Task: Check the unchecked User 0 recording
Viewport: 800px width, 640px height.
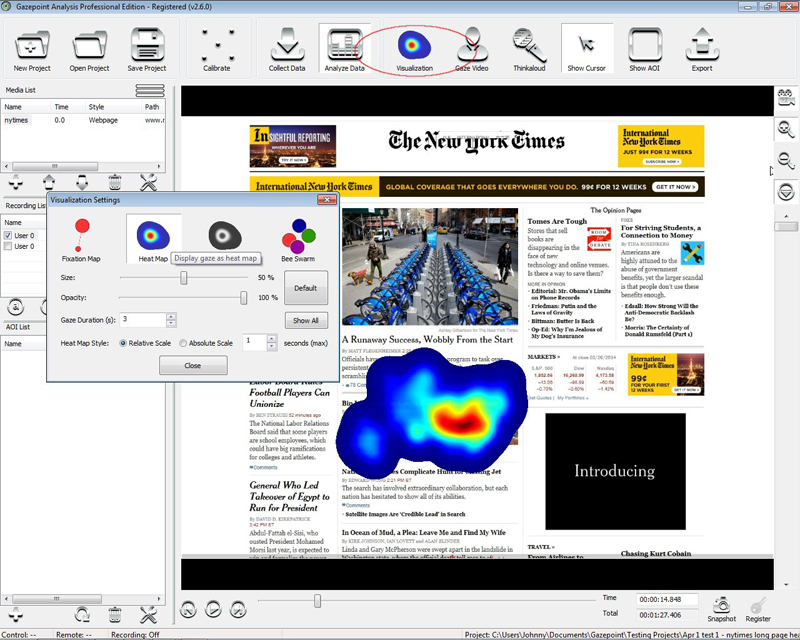Action: (8, 246)
